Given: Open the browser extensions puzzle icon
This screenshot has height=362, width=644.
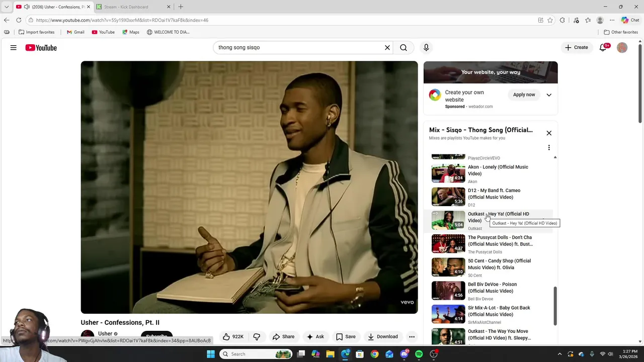Looking at the screenshot, I should 562,20.
